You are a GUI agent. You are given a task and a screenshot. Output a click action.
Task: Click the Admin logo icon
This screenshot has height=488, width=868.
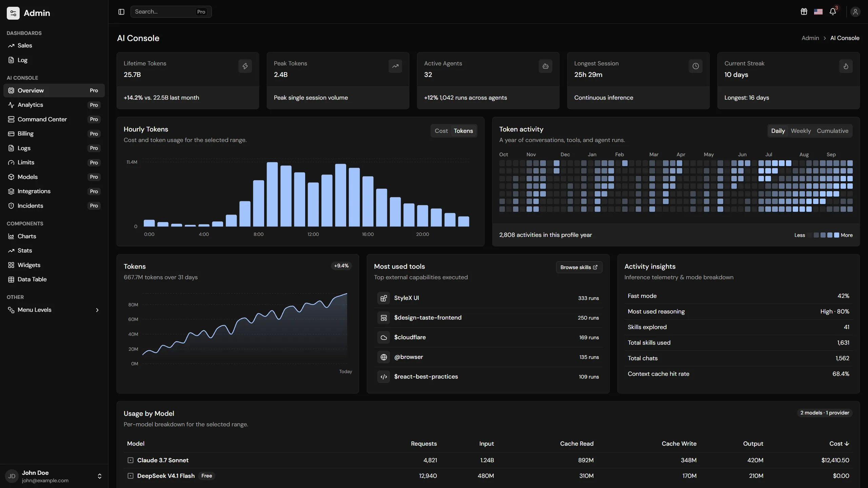click(13, 13)
